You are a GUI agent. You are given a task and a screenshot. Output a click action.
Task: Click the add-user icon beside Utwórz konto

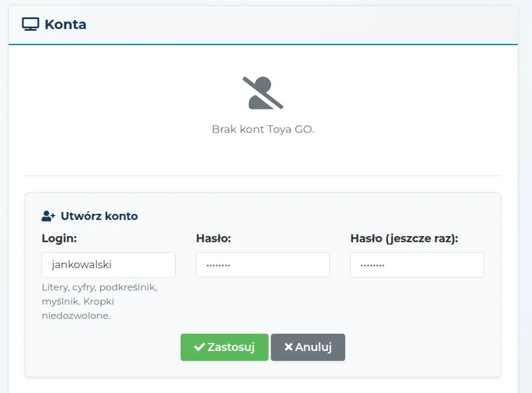(48, 216)
